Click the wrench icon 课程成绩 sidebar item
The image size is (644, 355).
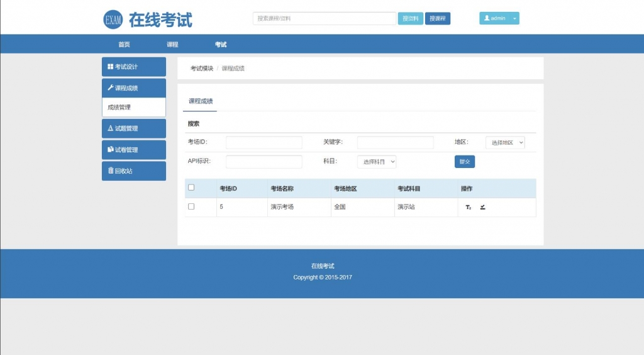pos(133,88)
